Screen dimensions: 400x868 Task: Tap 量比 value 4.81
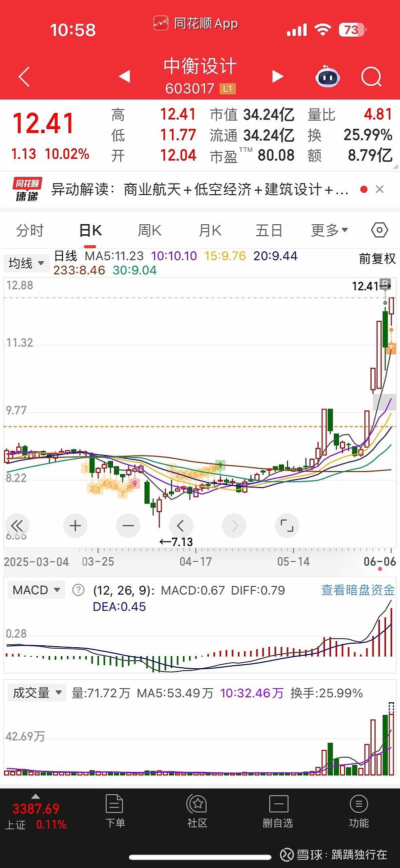point(378,114)
